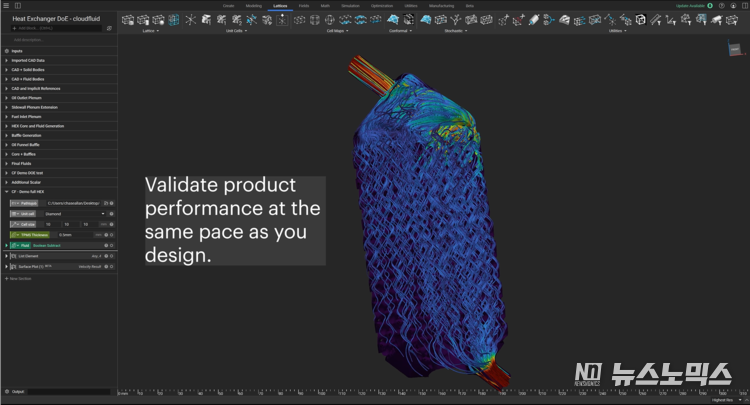This screenshot has height=405, width=750.
Task: Click the green update badge icon
Action: [710, 6]
